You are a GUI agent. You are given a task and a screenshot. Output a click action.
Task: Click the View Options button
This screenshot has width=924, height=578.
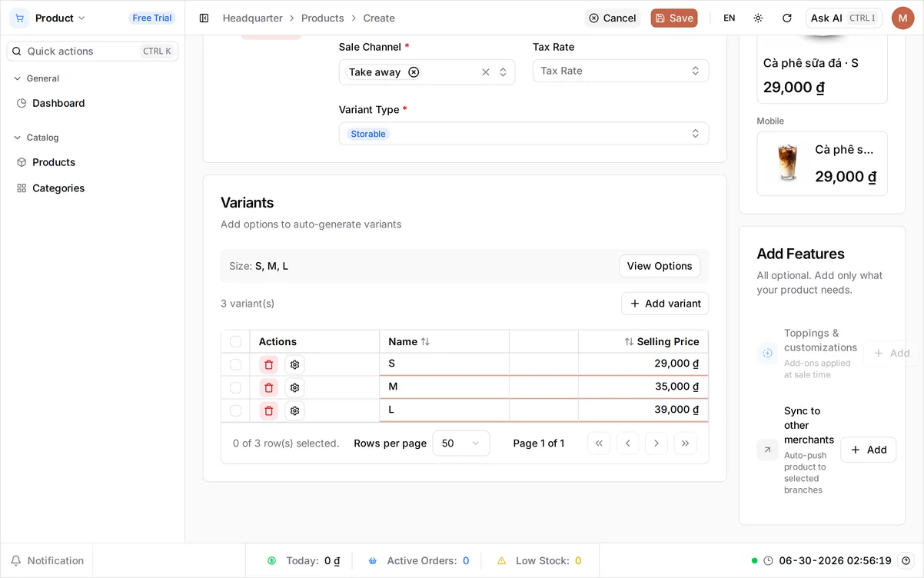tap(660, 266)
